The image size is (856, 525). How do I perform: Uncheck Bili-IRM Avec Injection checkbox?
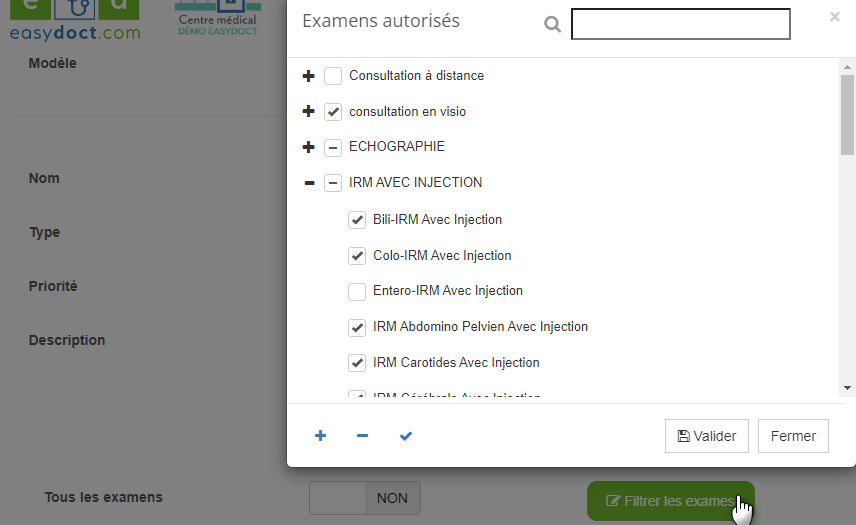point(357,220)
